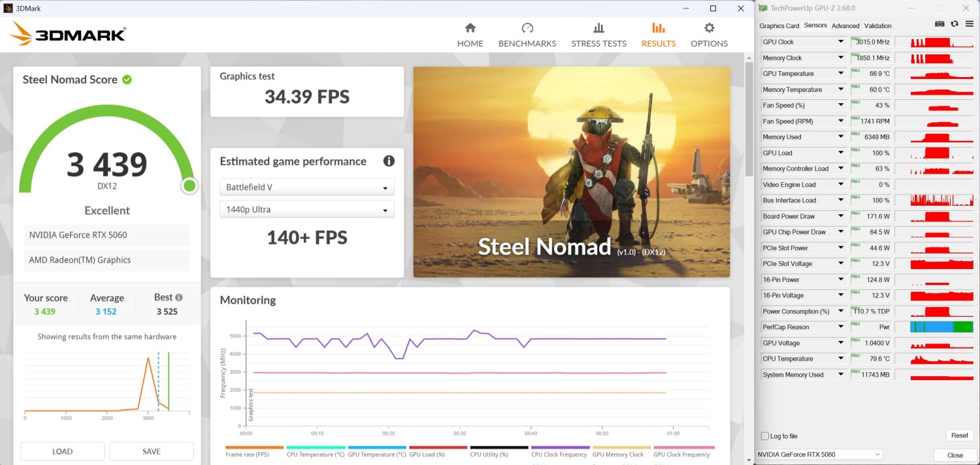
Task: Toggle the CPU Utility (%) legend series
Action: click(x=499, y=452)
